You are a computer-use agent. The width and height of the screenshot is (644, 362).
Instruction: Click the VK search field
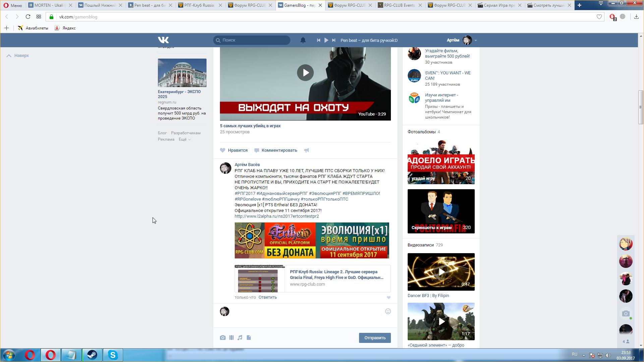pos(252,40)
